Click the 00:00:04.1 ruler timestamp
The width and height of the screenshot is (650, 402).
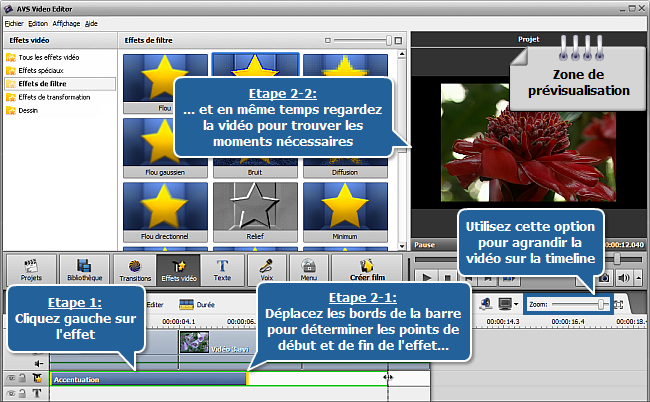point(178,321)
